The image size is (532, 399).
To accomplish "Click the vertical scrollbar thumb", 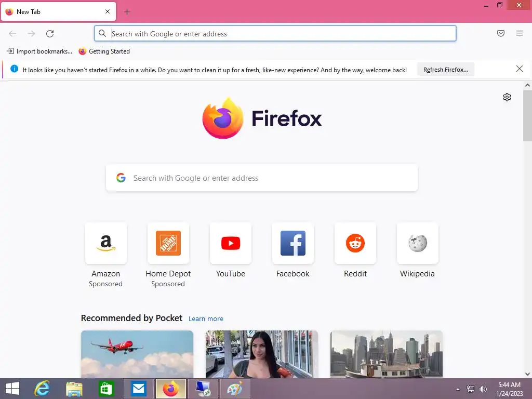I will 527,115.
